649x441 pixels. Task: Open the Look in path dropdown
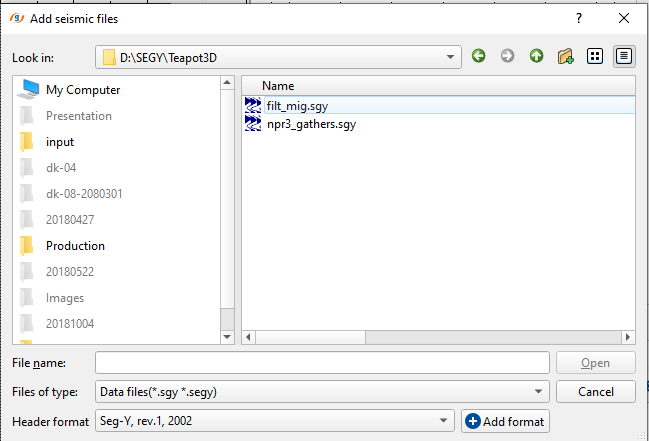coord(278,57)
